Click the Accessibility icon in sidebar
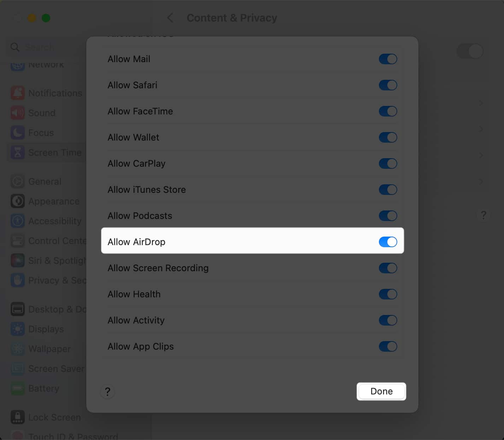The width and height of the screenshot is (504, 440). point(18,221)
